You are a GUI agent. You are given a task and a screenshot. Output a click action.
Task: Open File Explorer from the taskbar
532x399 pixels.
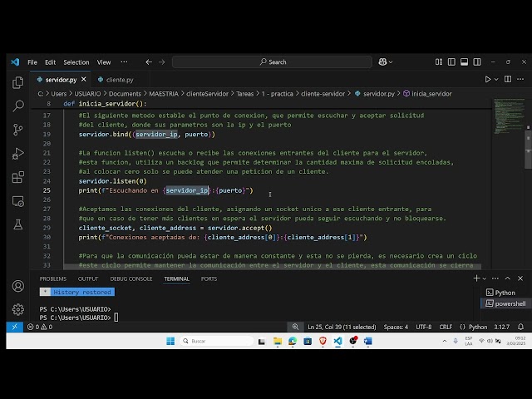point(278,341)
